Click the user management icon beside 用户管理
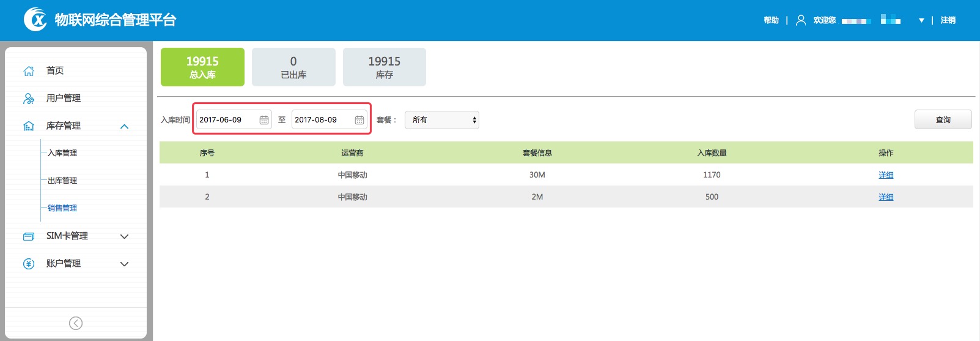This screenshot has height=341, width=980. click(x=29, y=99)
